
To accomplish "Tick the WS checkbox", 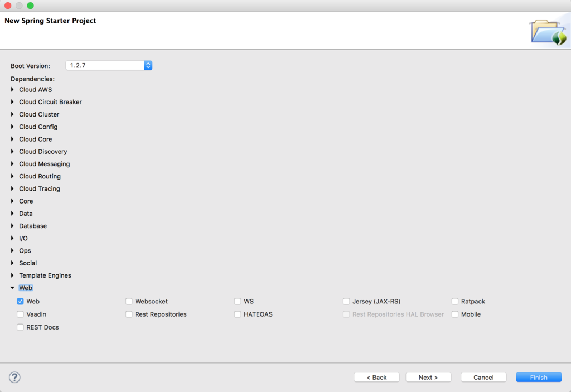I will pos(238,301).
